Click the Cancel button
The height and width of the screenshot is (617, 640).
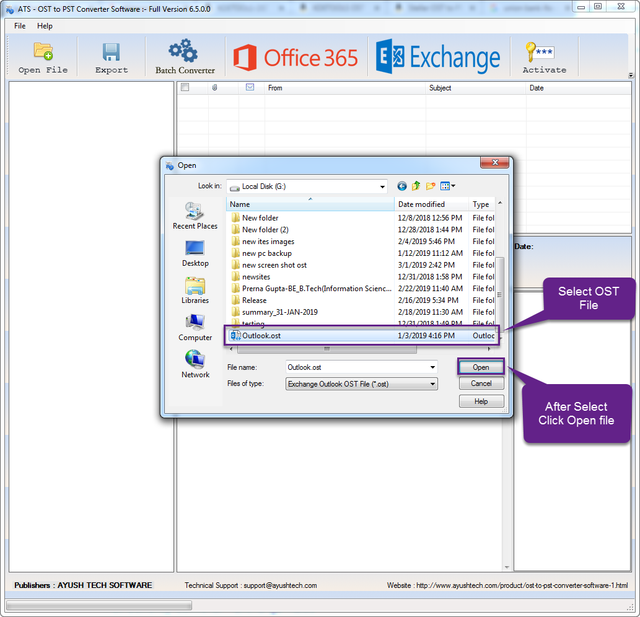click(481, 383)
